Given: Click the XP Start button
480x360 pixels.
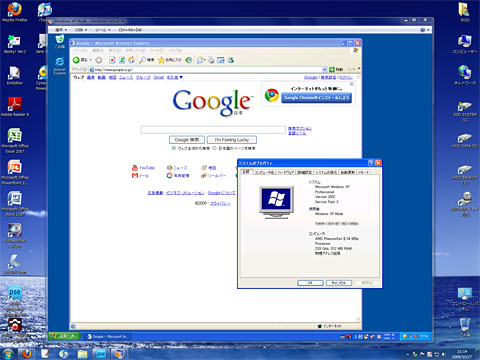Looking at the screenshot, I should point(64,336).
